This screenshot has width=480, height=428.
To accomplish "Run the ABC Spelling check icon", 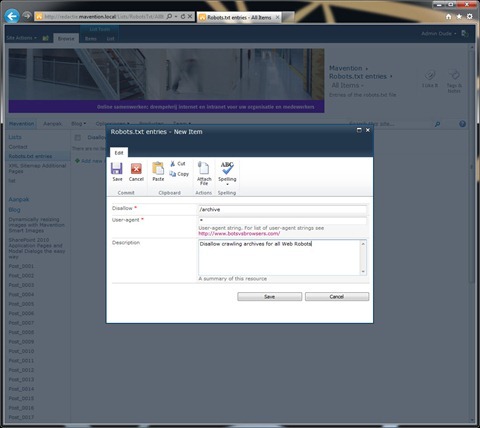I will tap(227, 168).
